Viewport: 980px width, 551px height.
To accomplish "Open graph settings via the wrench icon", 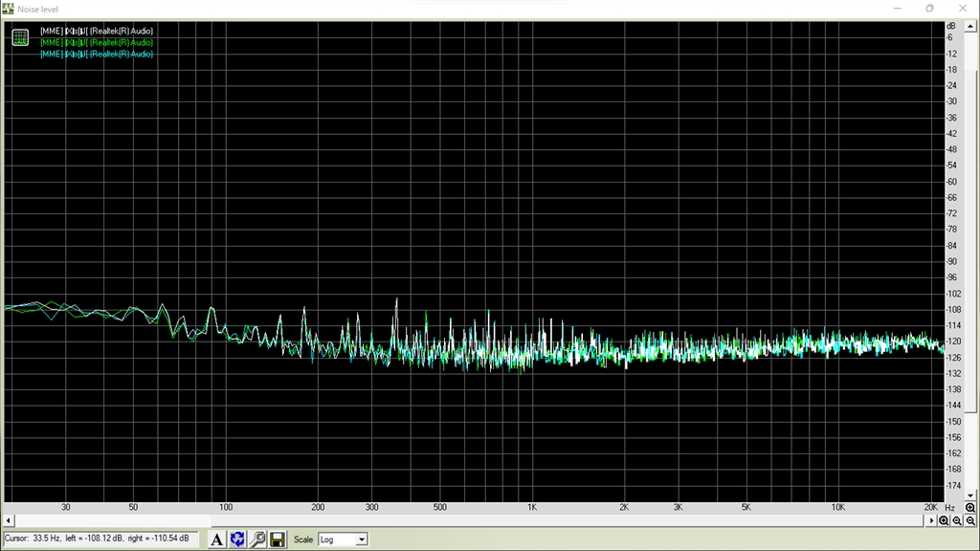I will click(x=257, y=540).
